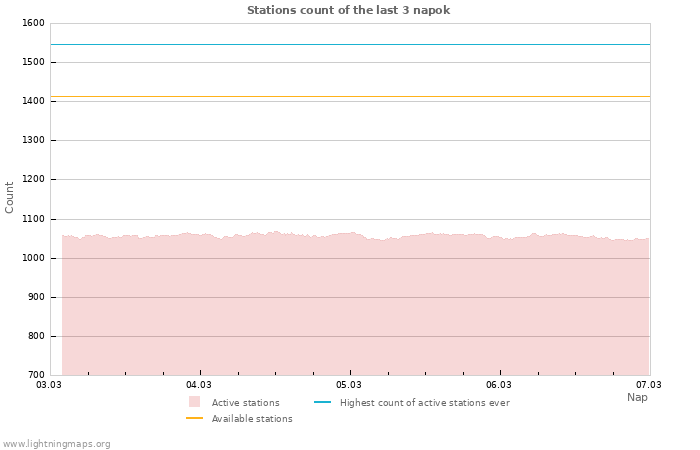The width and height of the screenshot is (700, 450).
Task: Click the 06.03 x-axis date label
Action: 499,384
